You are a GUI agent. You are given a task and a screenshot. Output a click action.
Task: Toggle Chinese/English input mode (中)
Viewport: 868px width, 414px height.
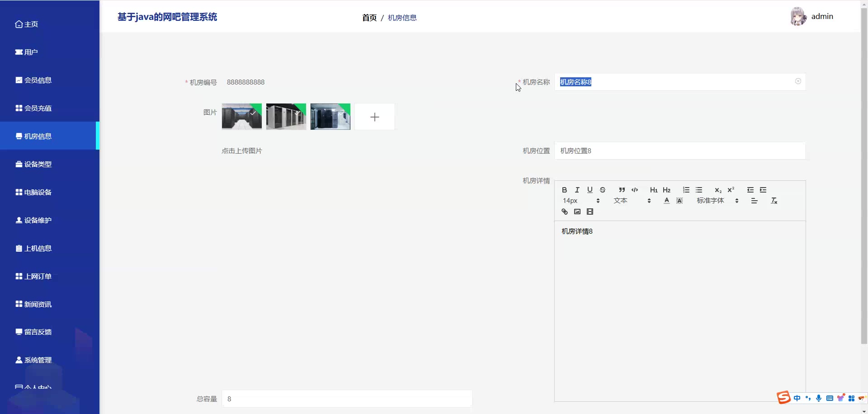797,398
